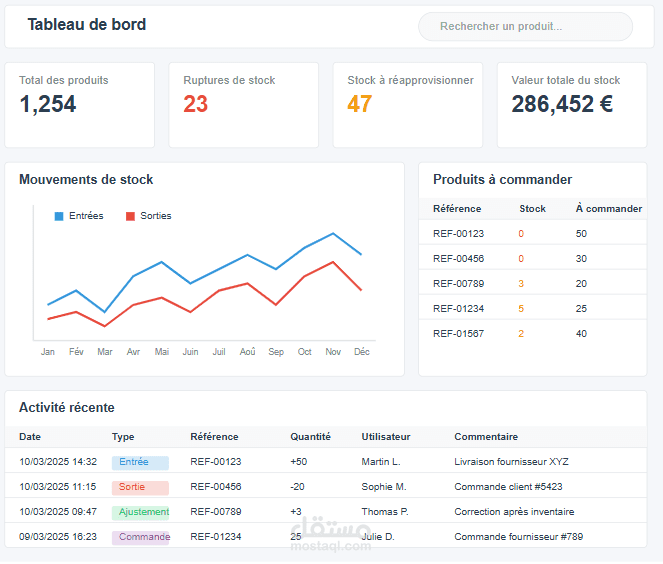The image size is (663, 564).
Task: Click the stock value 5 for REF-01234
Action: pyautogui.click(x=521, y=309)
